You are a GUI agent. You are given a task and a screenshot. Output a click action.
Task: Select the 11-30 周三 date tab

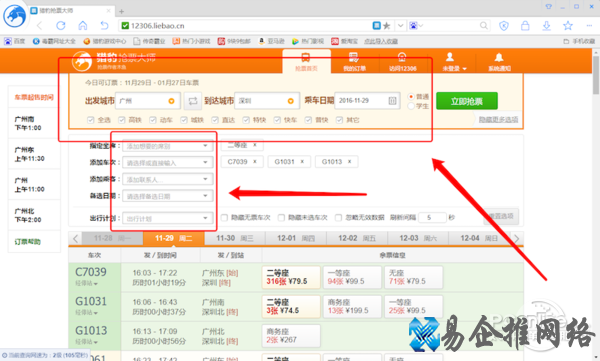coord(235,238)
